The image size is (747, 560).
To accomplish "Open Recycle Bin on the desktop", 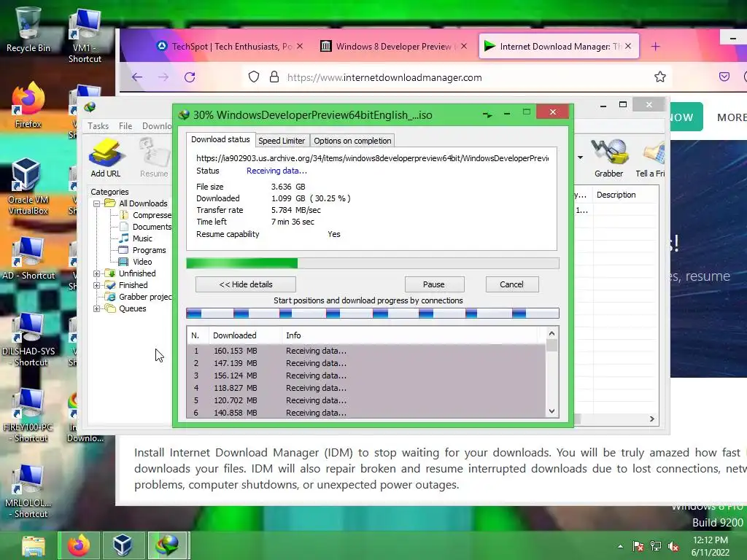I will point(28,29).
